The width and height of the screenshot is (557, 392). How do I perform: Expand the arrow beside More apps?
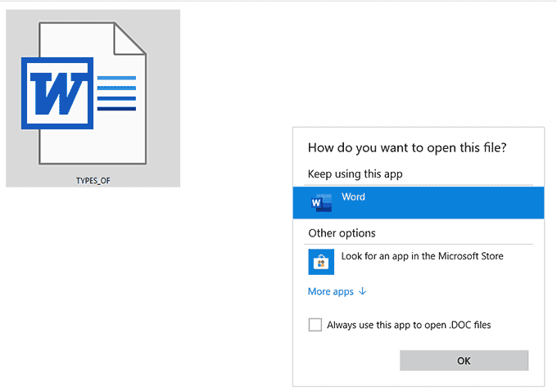(363, 291)
